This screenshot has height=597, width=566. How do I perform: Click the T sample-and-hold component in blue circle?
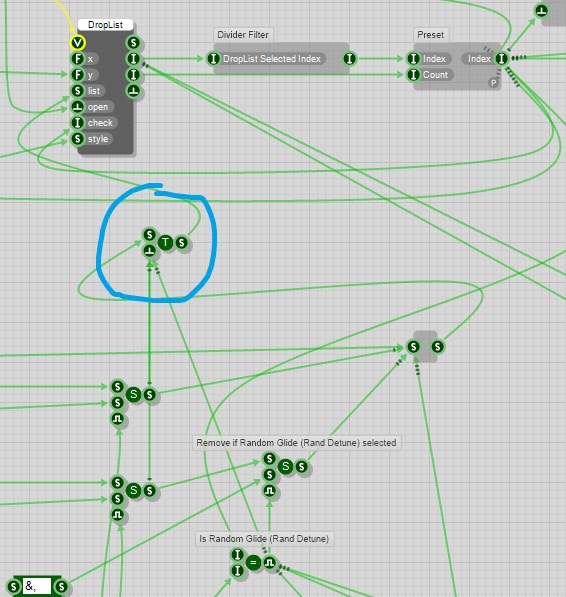pos(166,242)
